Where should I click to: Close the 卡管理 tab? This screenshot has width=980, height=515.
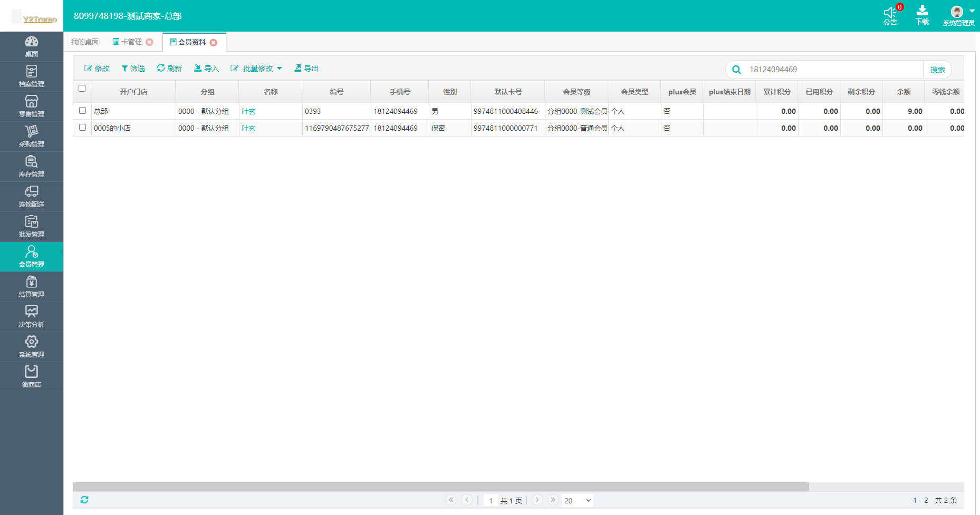(x=150, y=42)
